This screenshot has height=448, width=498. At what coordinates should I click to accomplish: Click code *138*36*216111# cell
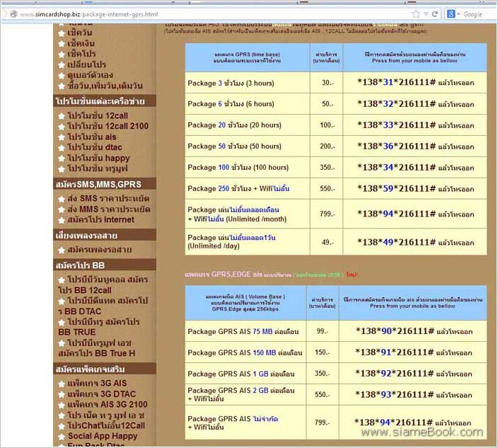(x=415, y=147)
